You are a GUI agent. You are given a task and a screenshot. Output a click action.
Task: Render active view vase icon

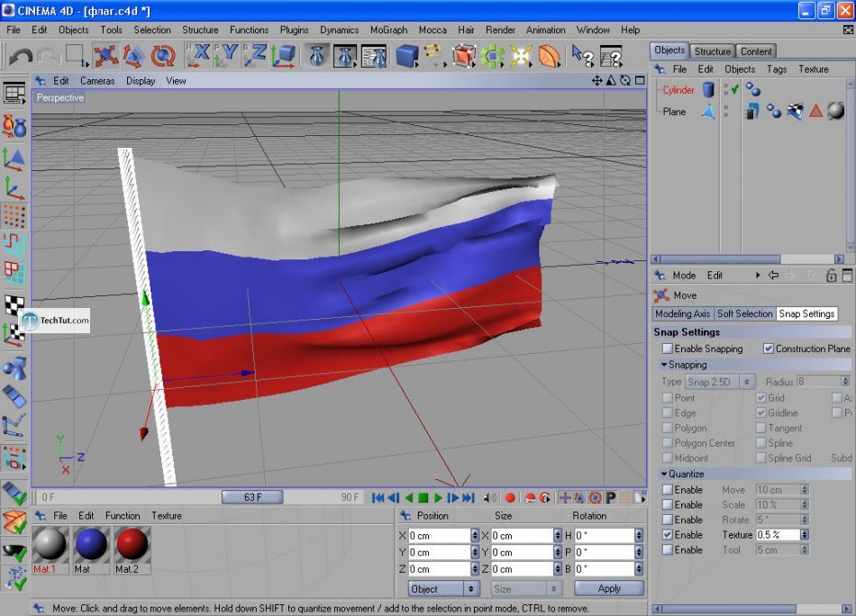tap(316, 56)
